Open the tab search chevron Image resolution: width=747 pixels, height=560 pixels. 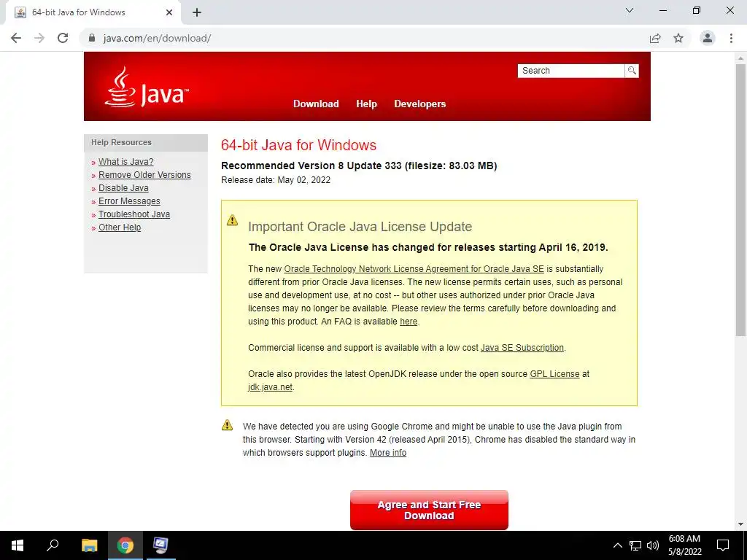click(630, 10)
